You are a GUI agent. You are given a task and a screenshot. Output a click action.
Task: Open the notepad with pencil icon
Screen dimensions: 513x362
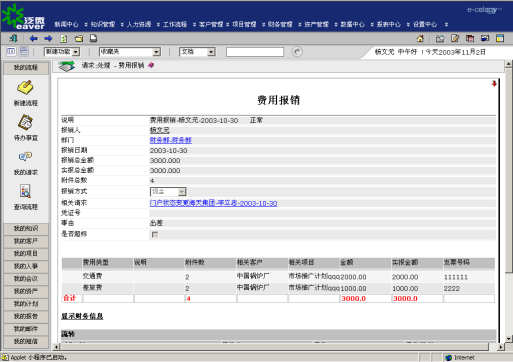tap(455, 38)
